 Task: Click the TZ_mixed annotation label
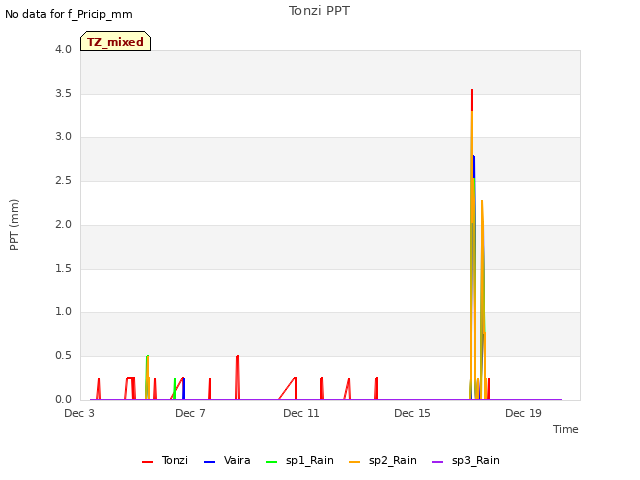pos(116,42)
